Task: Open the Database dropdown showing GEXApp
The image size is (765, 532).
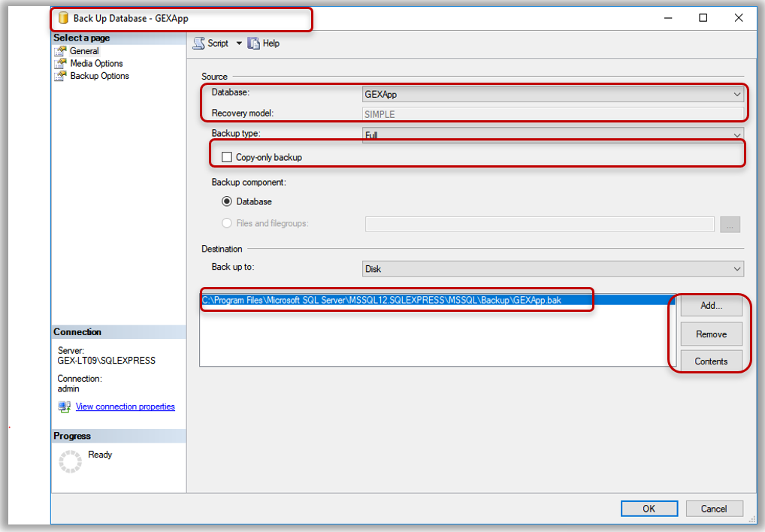Action: [x=553, y=94]
